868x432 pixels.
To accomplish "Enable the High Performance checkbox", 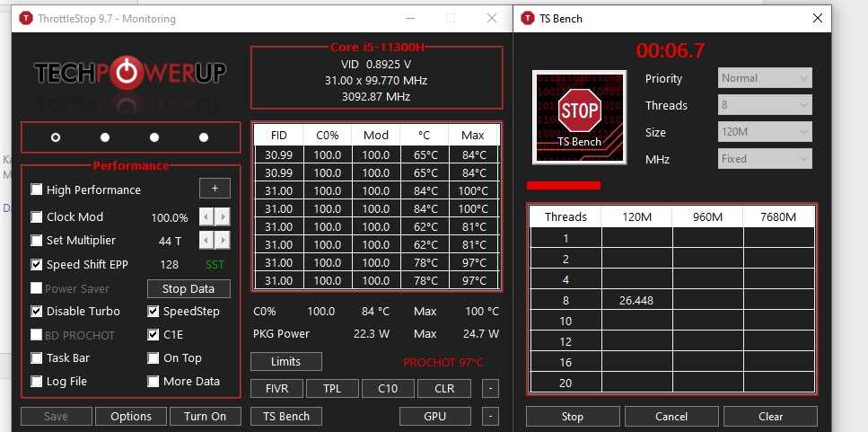I will (37, 190).
